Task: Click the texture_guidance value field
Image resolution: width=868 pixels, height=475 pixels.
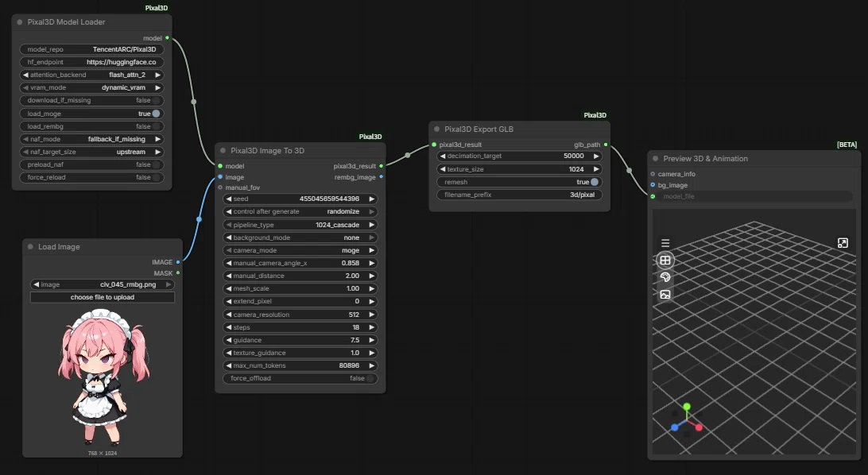Action: click(300, 353)
